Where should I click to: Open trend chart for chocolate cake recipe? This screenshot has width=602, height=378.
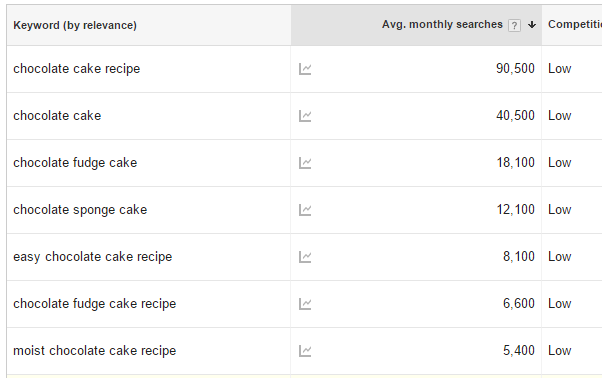pyautogui.click(x=305, y=69)
